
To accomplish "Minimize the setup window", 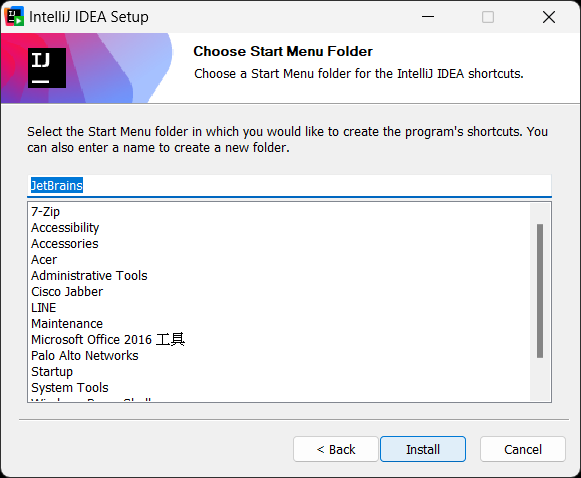I will point(428,17).
